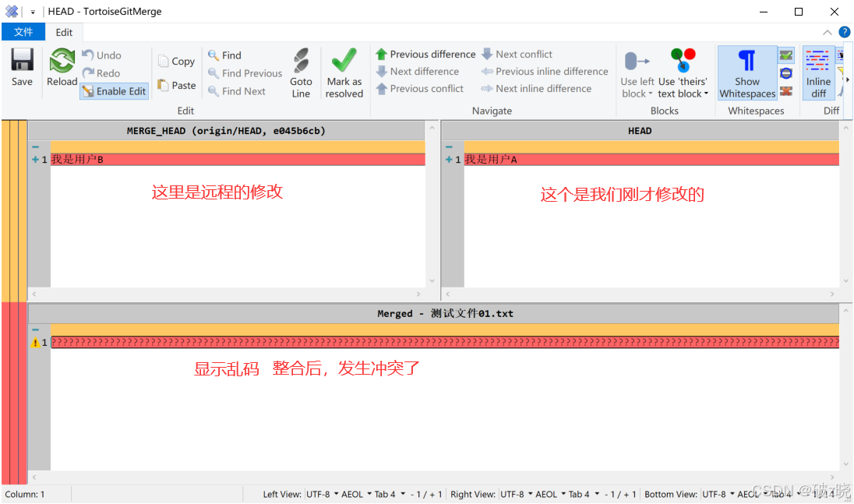Go to Previous conflict
This screenshot has height=504, width=854.
click(x=419, y=88)
